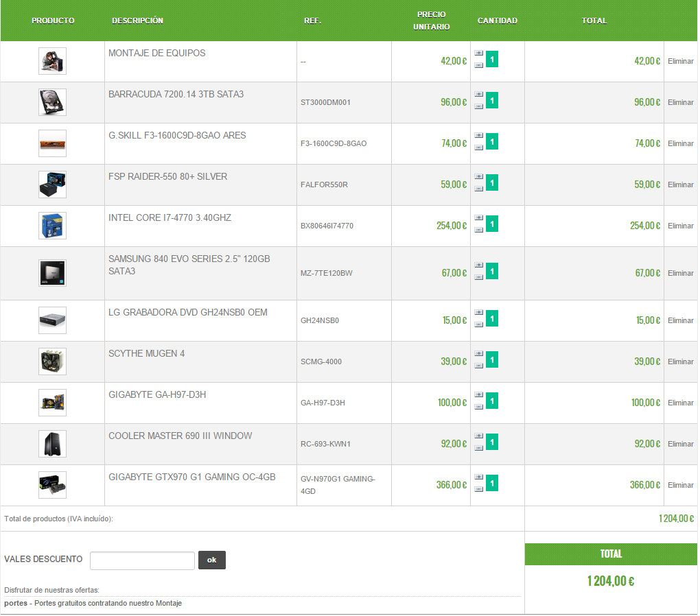
Task: Open MONTAJE DE EQUIPOS product thumbnail
Action: (x=52, y=61)
